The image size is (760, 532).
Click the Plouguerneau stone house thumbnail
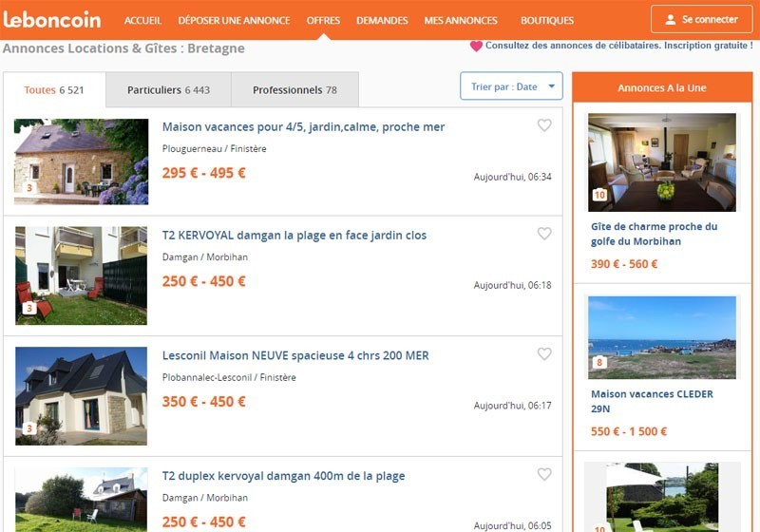(x=81, y=161)
